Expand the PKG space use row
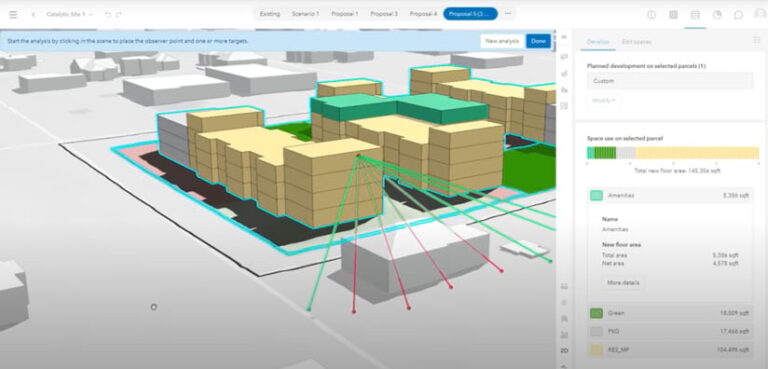The width and height of the screenshot is (768, 369). click(670, 332)
